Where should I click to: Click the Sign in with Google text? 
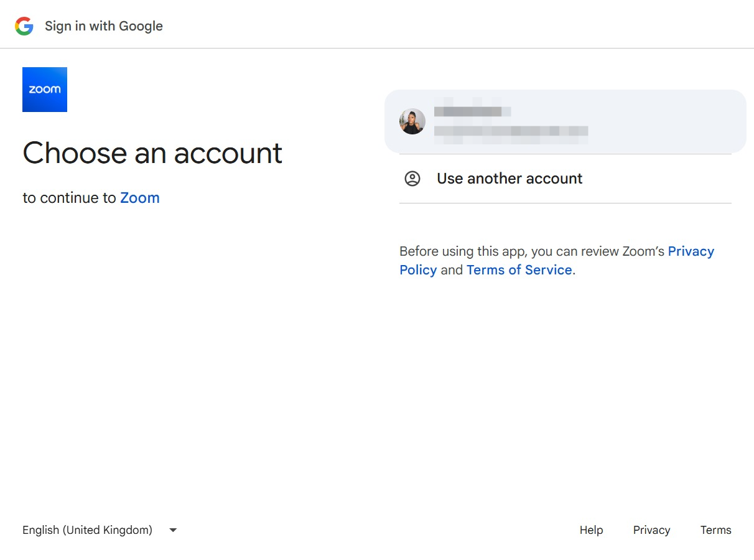pos(104,26)
